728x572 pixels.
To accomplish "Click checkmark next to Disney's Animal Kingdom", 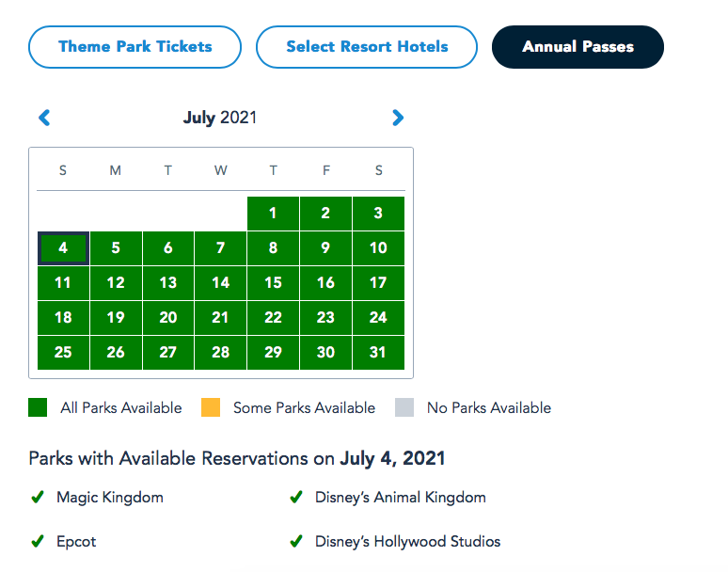I will 295,498.
